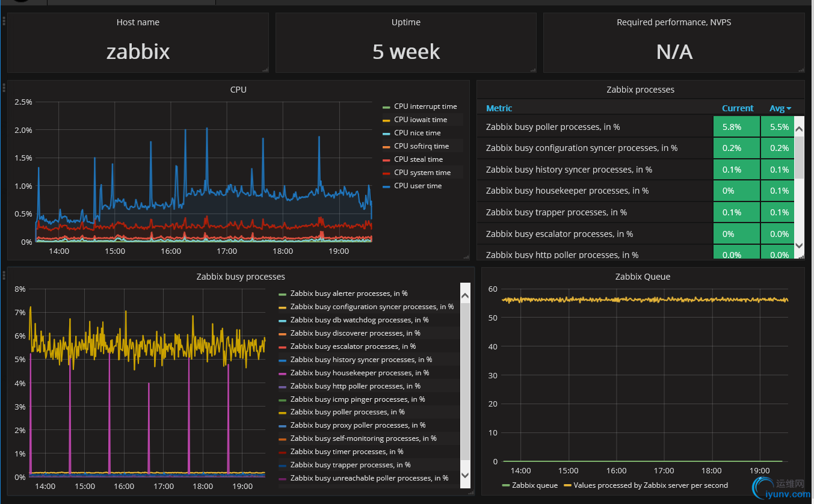Toggle CPU system time series in legend
This screenshot has height=504, width=814.
point(422,173)
